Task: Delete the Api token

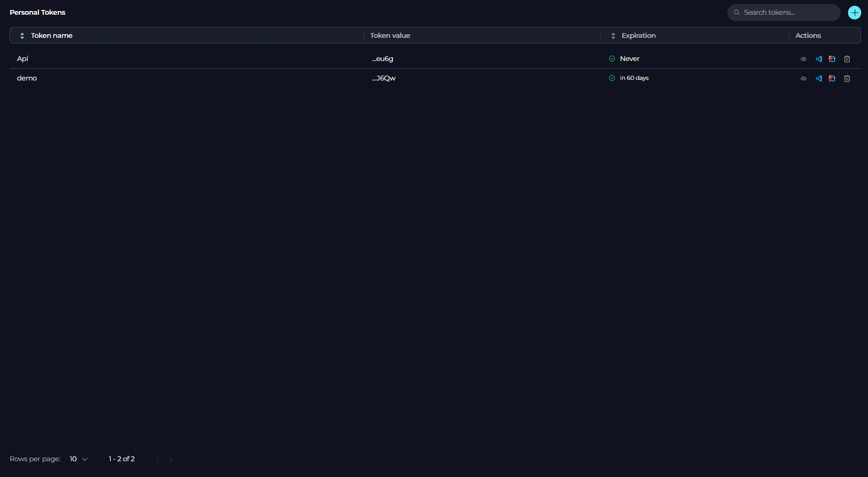Action: [x=847, y=59]
